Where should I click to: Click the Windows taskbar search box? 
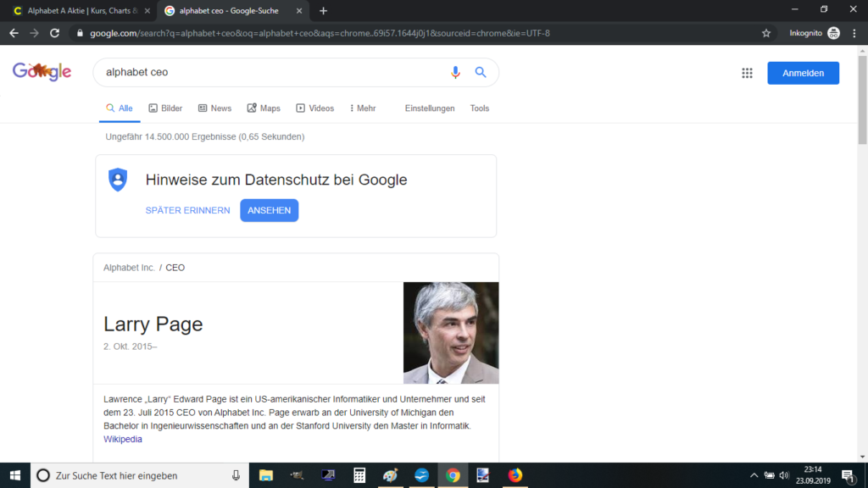140,475
